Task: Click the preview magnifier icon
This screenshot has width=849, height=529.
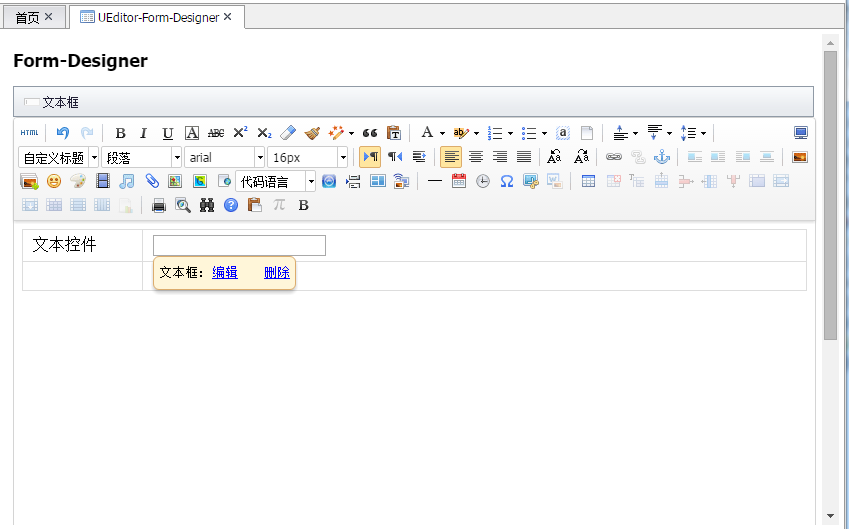Action: pyautogui.click(x=182, y=205)
